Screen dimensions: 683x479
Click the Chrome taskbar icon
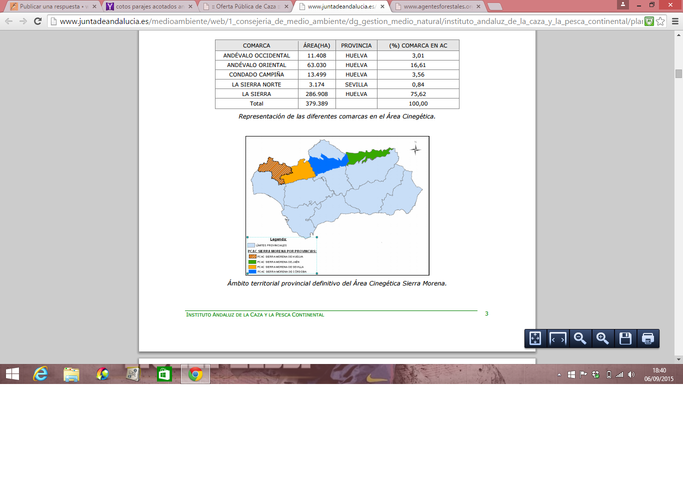(195, 374)
